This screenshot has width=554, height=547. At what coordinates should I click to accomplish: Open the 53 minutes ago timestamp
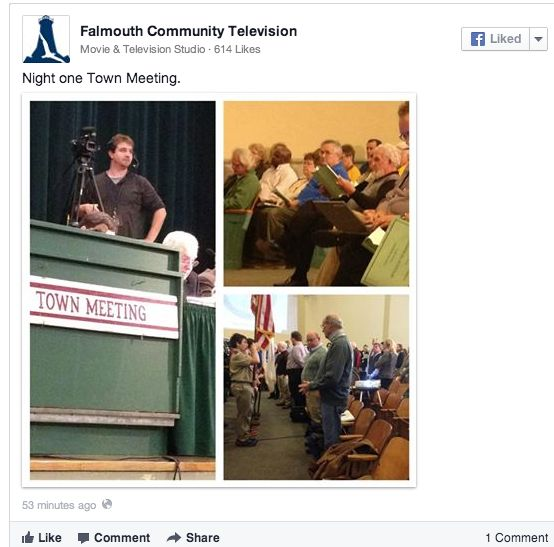[59, 505]
